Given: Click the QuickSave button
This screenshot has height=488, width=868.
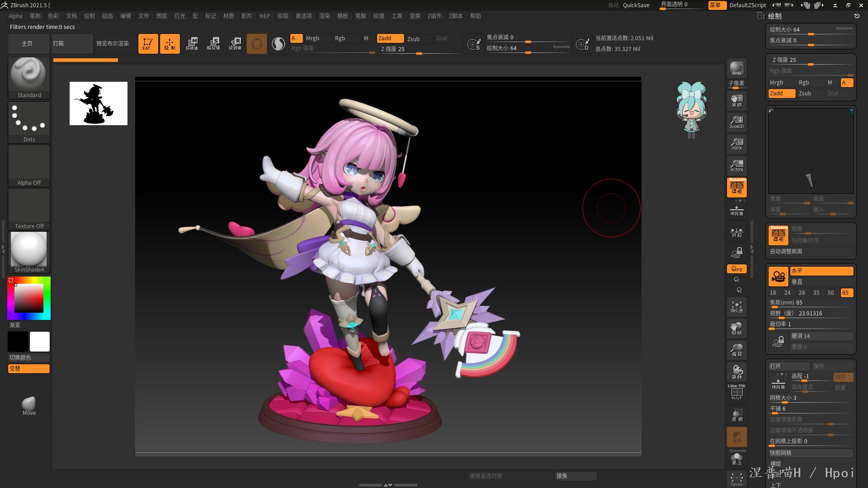Looking at the screenshot, I should [x=636, y=5].
